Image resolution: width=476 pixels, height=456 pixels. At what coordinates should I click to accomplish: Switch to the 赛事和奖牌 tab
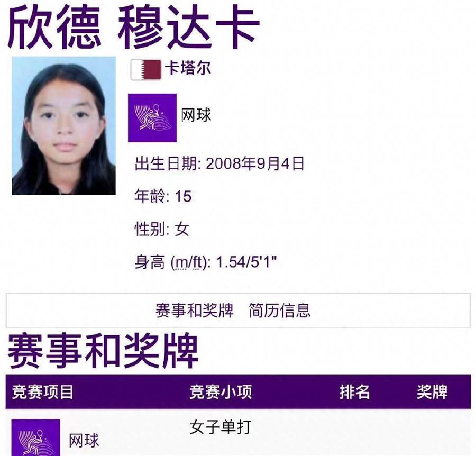[195, 311]
